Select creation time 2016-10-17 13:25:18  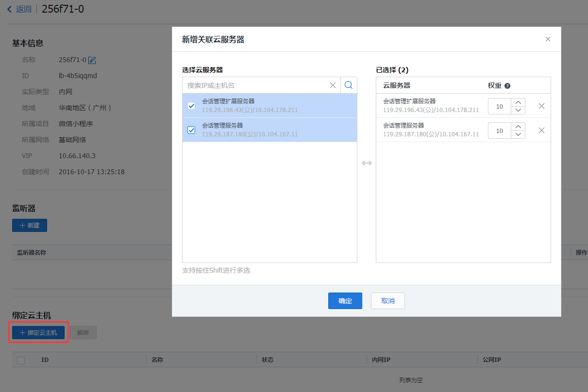click(92, 172)
